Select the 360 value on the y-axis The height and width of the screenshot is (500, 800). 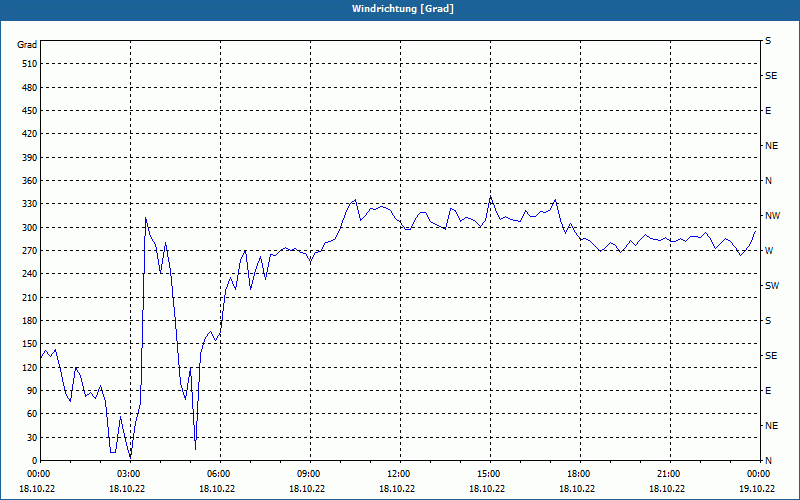(x=30, y=181)
